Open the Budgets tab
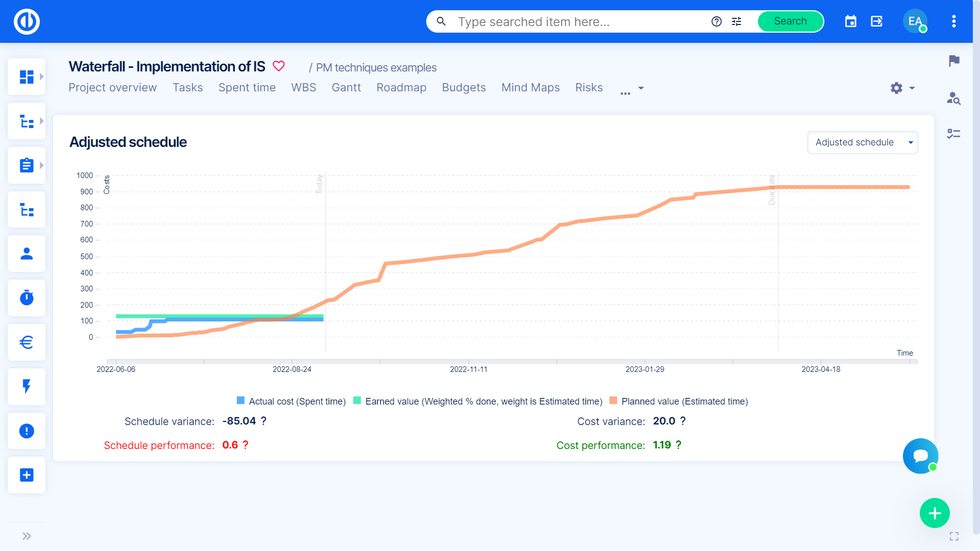 coord(463,88)
